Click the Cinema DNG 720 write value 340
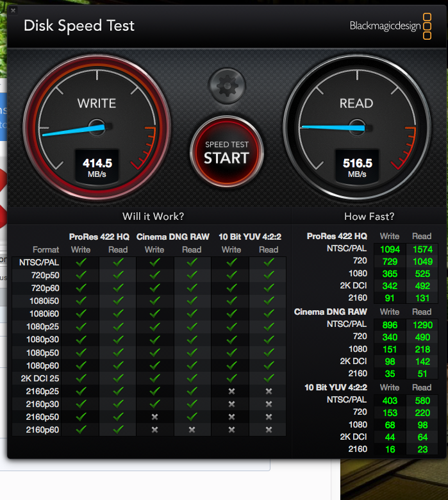Screen dimensions: 448x500 (x=390, y=337)
